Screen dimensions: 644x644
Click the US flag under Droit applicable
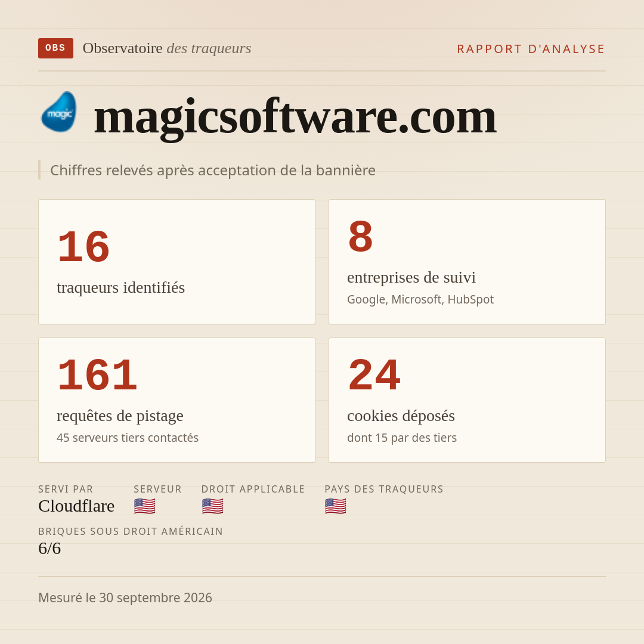pos(212,506)
